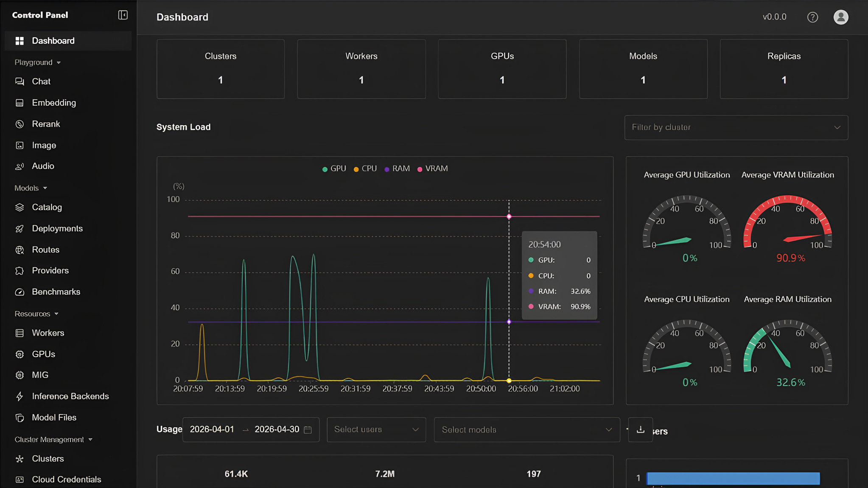This screenshot has width=868, height=488.
Task: Click the Deployments rocket icon
Action: [x=20, y=229]
